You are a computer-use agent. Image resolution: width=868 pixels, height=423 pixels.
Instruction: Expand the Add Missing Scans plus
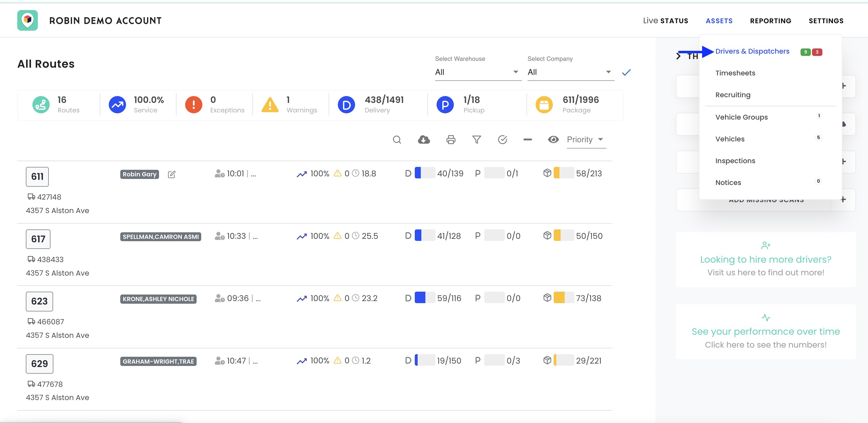(843, 199)
